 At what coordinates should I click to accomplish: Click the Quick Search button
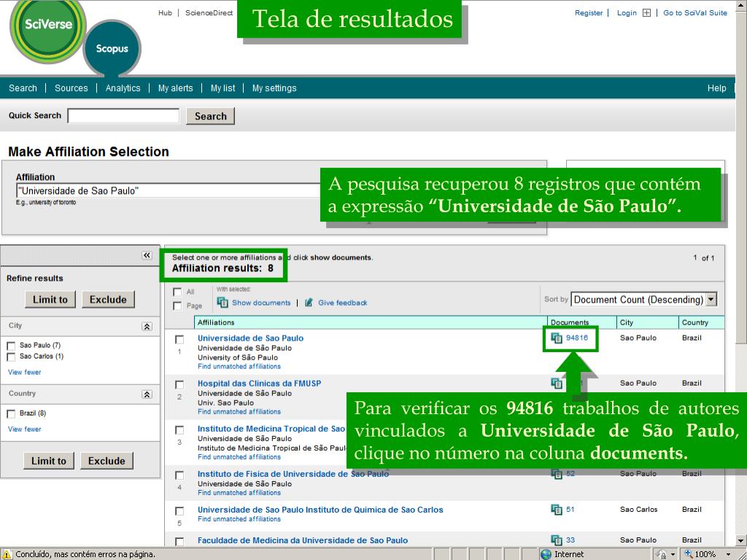point(211,116)
